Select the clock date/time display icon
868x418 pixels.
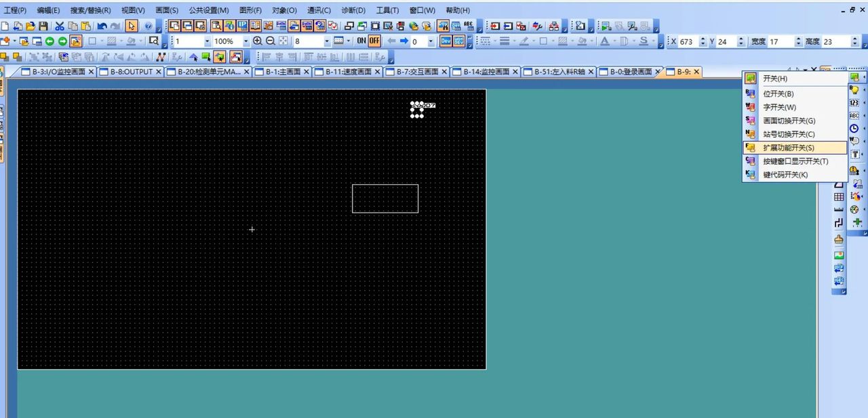pyautogui.click(x=854, y=129)
